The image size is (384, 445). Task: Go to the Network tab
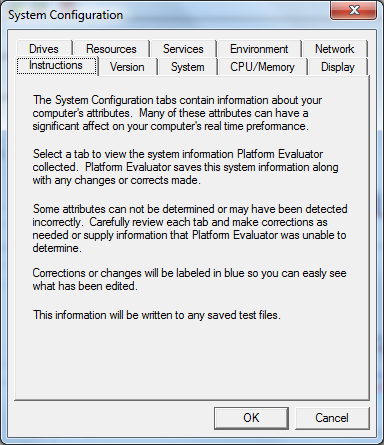coord(334,49)
